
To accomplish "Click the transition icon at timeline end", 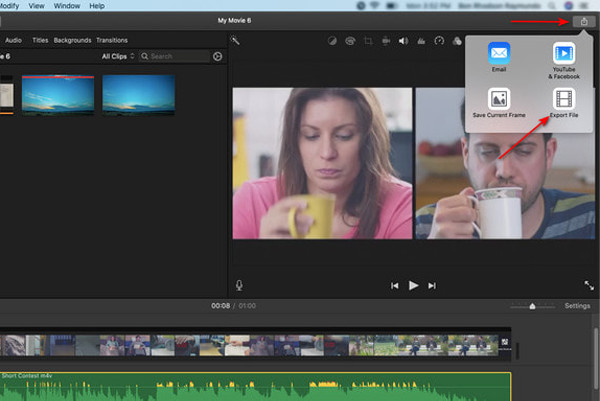I will pyautogui.click(x=505, y=342).
